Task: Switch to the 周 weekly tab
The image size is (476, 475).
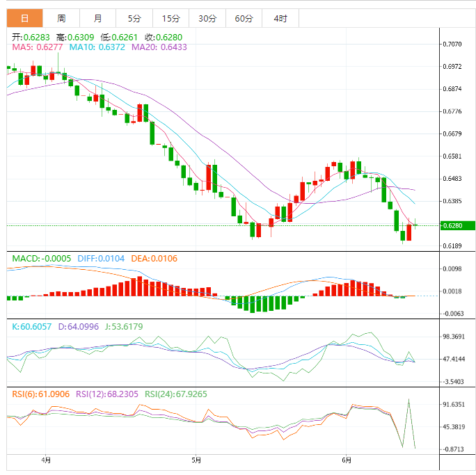Action: pyautogui.click(x=61, y=19)
